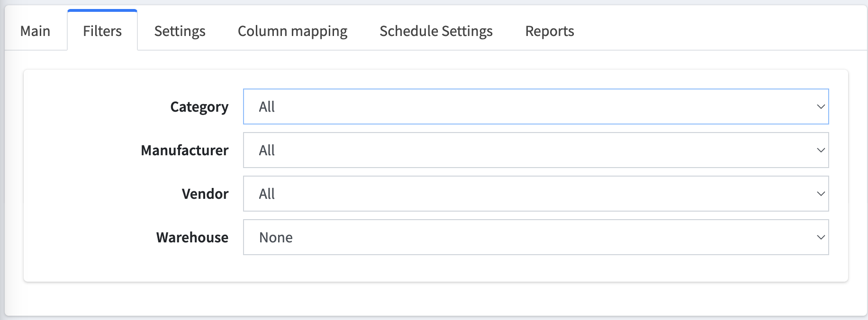Image resolution: width=868 pixels, height=320 pixels.
Task: Switch to the Main tab
Action: [36, 31]
